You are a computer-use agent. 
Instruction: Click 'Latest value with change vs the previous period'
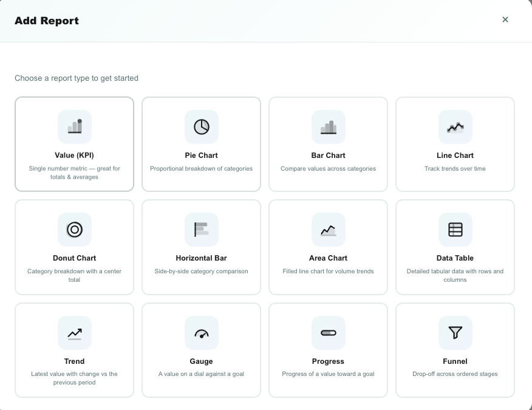point(74,378)
